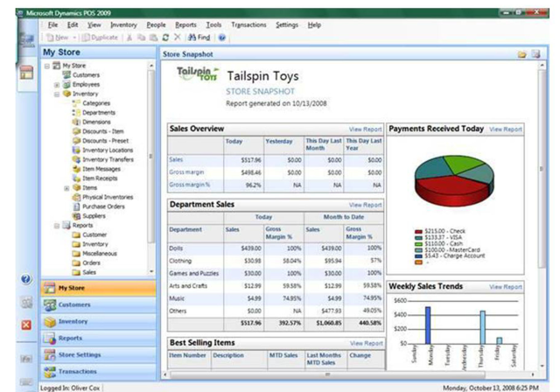Collapse the Reports tree node

57,226
